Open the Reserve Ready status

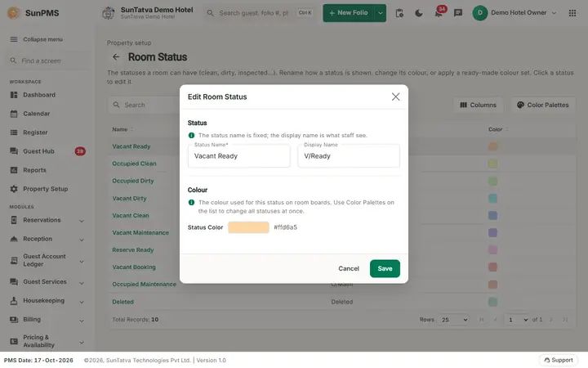click(133, 249)
